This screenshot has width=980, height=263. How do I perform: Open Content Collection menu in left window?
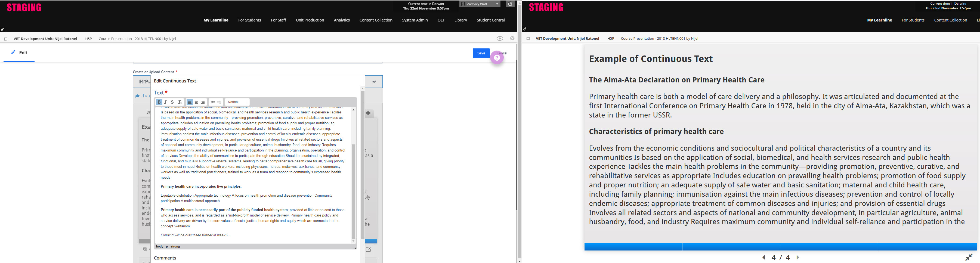pos(376,20)
